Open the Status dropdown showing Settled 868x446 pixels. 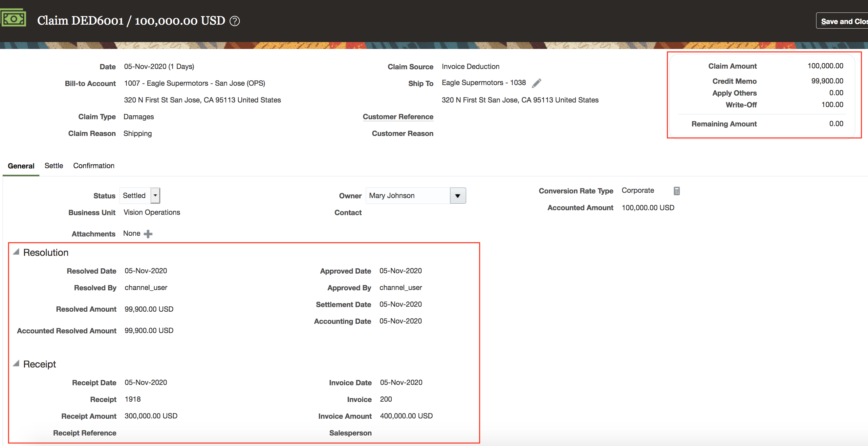pyautogui.click(x=155, y=195)
